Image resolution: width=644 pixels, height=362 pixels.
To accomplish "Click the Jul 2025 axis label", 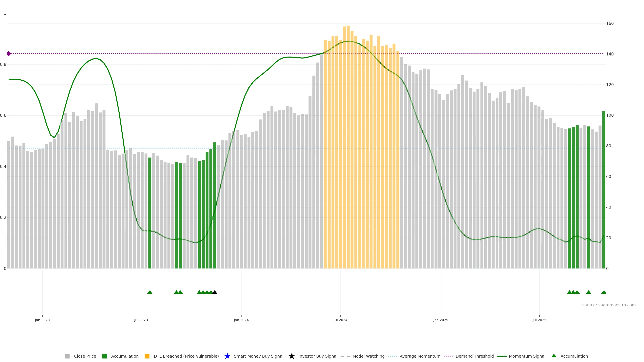I will tap(539, 320).
